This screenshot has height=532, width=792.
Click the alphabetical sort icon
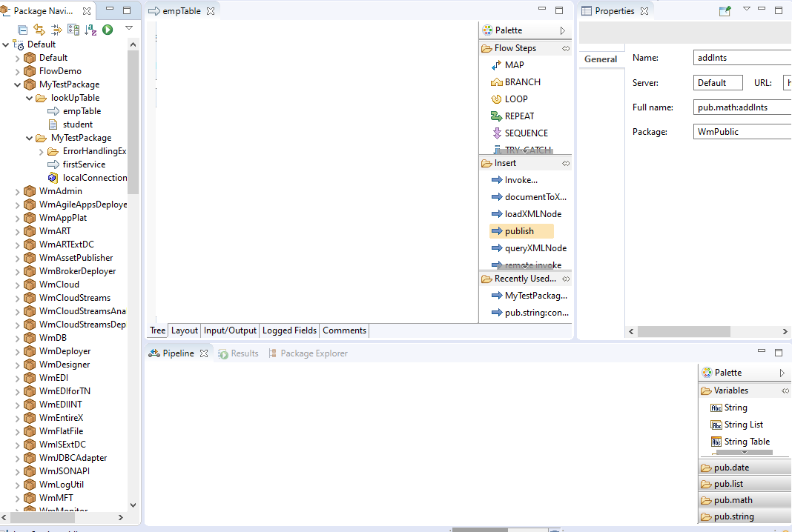pos(90,30)
